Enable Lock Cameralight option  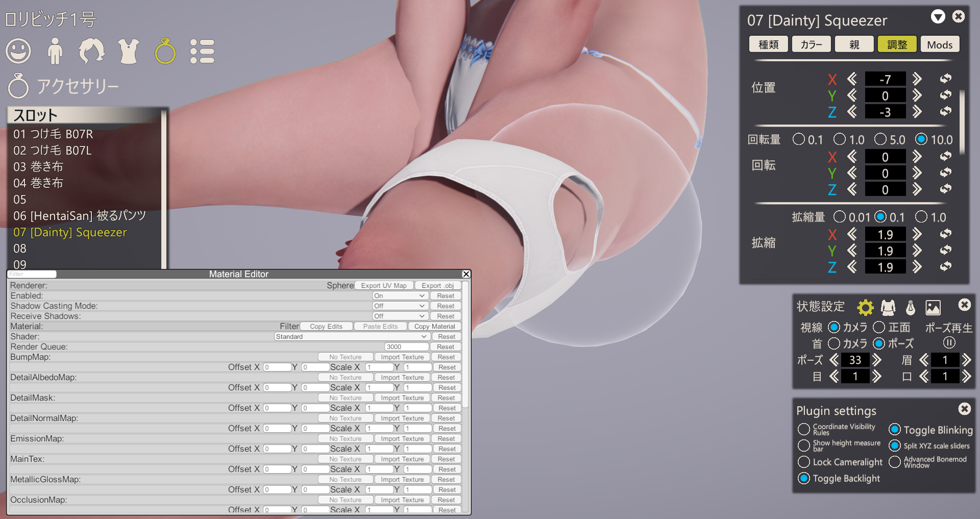pos(804,462)
